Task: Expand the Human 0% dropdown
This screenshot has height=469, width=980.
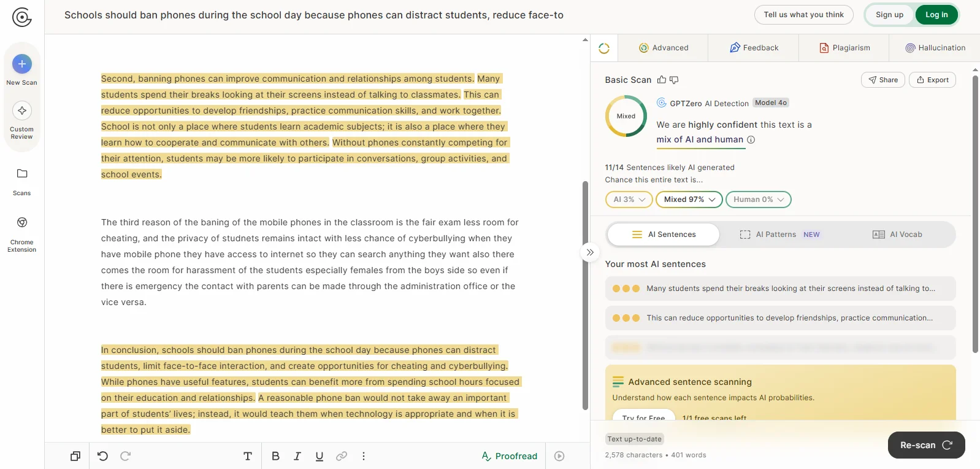Action: (x=759, y=200)
